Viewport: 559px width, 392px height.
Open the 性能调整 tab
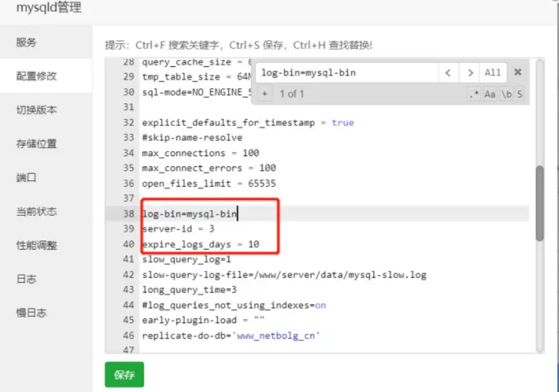click(x=36, y=245)
